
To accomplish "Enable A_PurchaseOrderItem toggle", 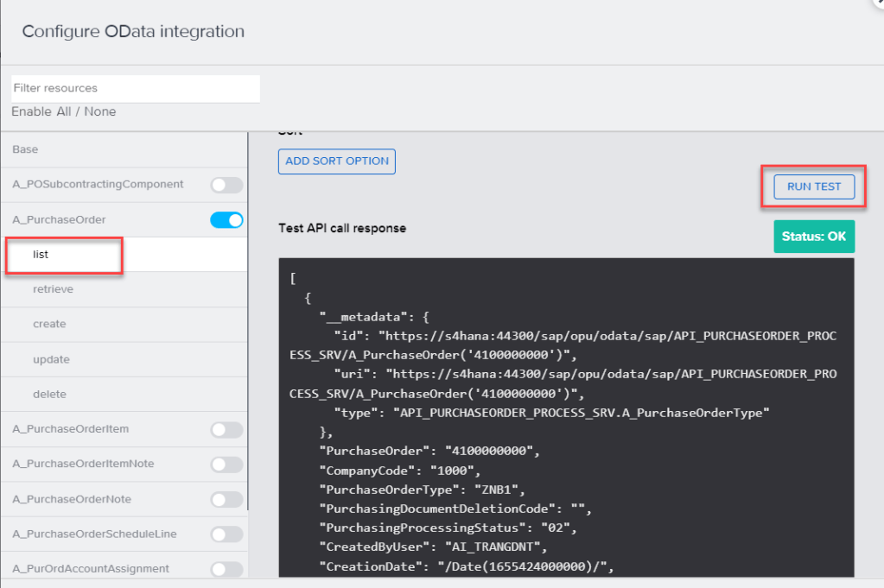I will point(226,429).
